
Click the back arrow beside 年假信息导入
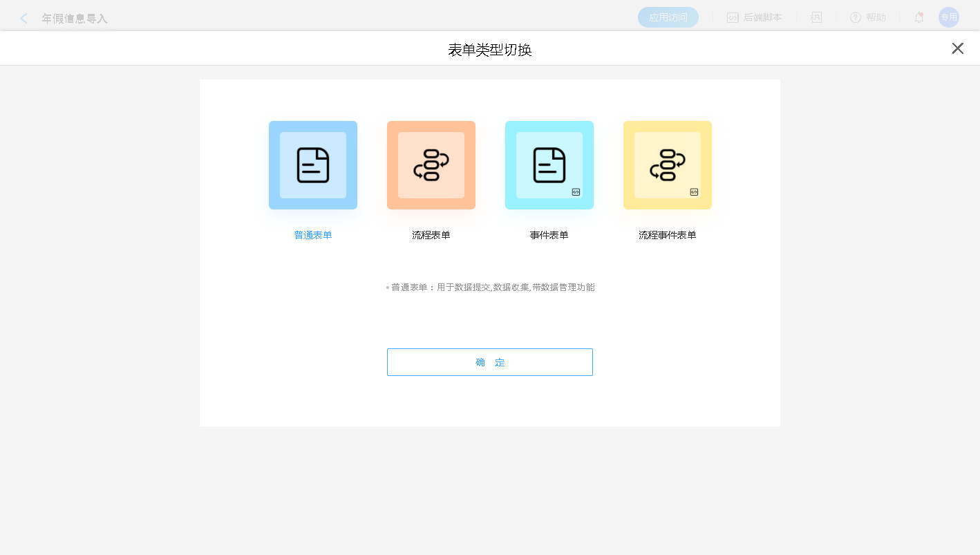pos(24,19)
